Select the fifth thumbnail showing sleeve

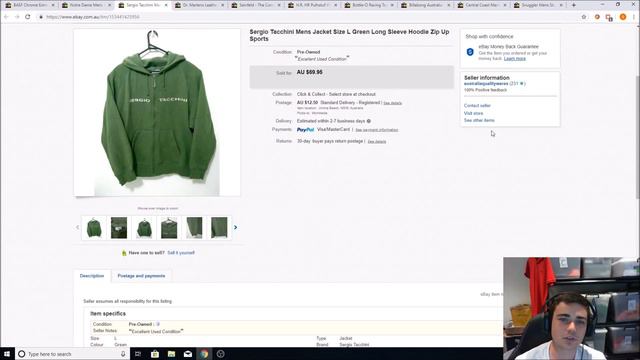point(194,228)
